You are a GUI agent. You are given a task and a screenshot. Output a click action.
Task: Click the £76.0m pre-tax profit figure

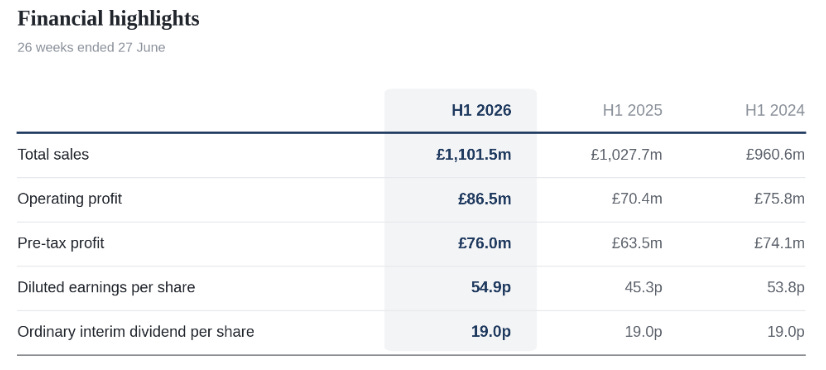485,243
